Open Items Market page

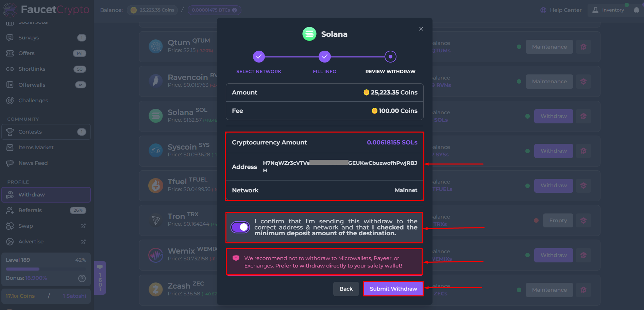coord(46,148)
